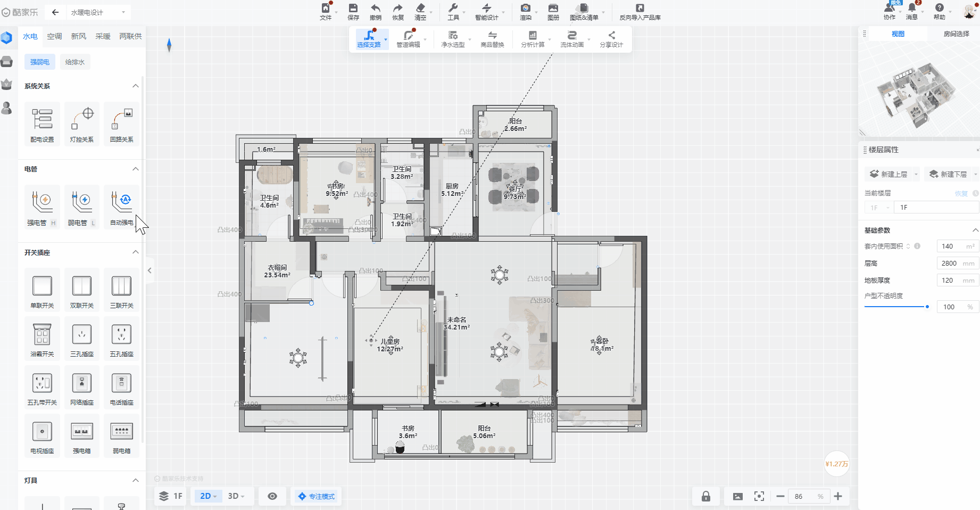Collapse the 开关插座 section

coord(136,252)
